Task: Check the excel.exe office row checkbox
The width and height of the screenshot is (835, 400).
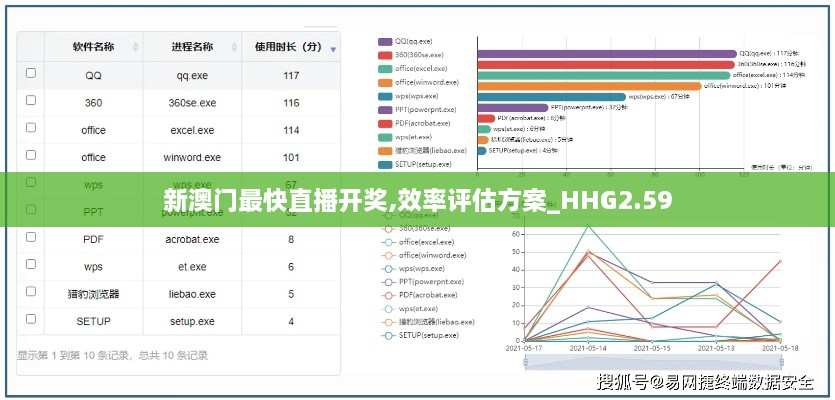Action: [x=31, y=127]
